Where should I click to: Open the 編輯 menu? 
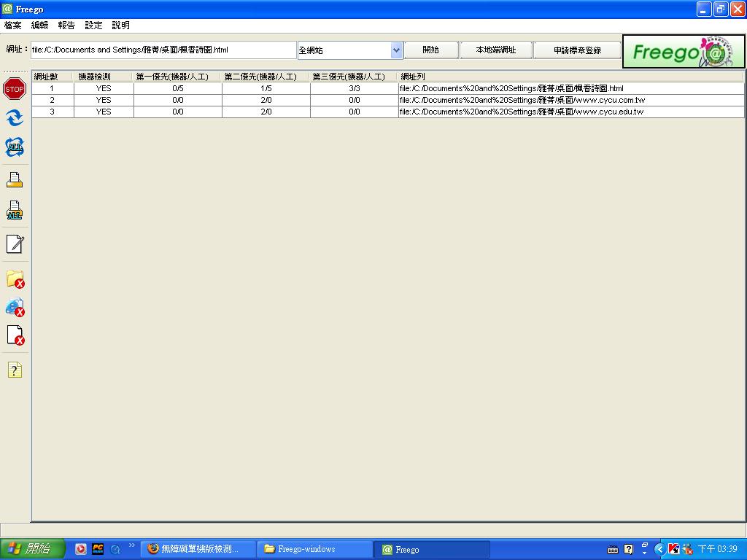pos(39,26)
